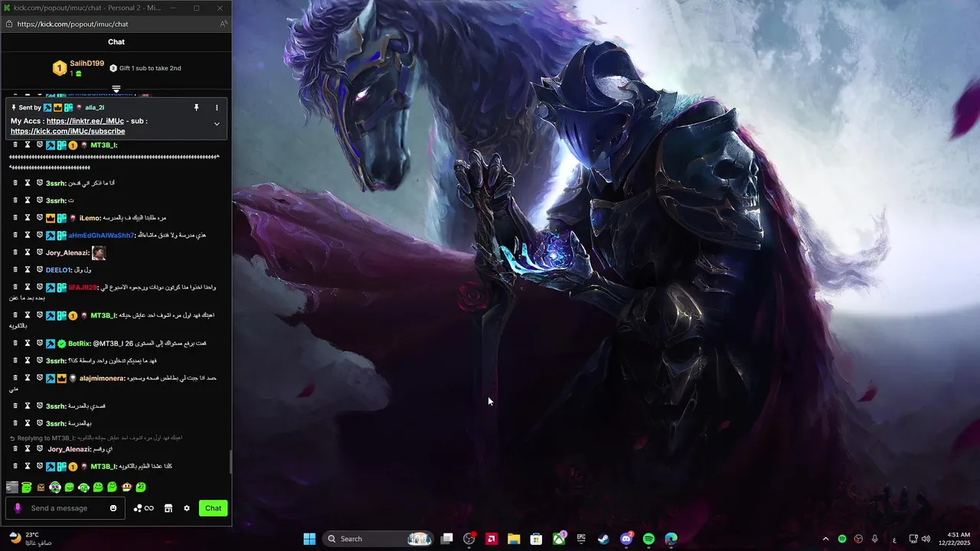Click the tray microphone icon
Screen dimensions: 980x551
pyautogui.click(x=874, y=539)
